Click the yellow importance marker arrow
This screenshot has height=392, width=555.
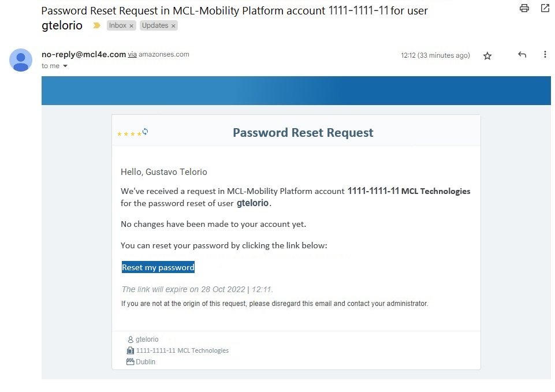tap(96, 25)
